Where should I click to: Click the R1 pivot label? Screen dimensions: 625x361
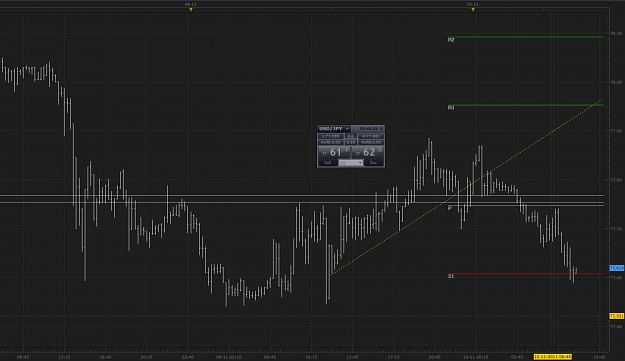[451, 108]
